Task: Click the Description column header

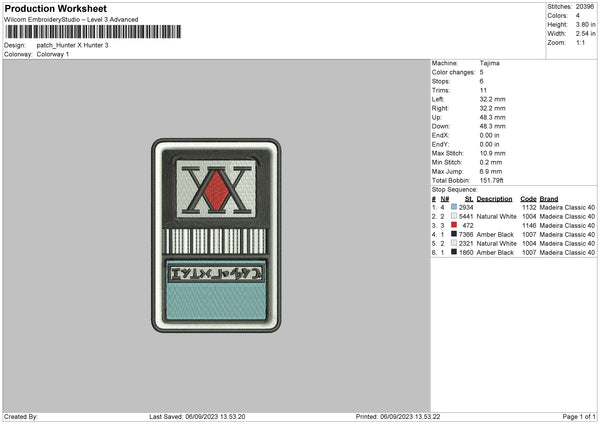Action: pos(494,199)
